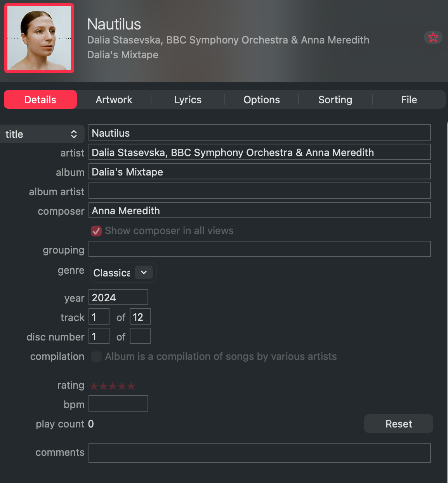Screen dimensions: 448x483
Task: Click the comments text field
Action: pyautogui.click(x=259, y=453)
